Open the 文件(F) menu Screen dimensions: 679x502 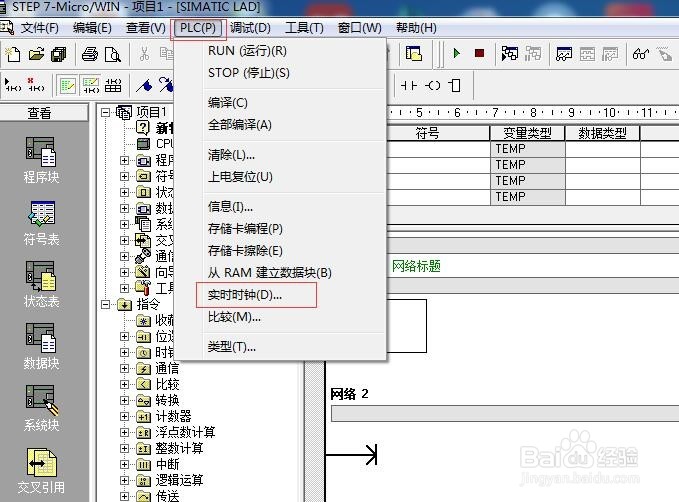[x=39, y=28]
